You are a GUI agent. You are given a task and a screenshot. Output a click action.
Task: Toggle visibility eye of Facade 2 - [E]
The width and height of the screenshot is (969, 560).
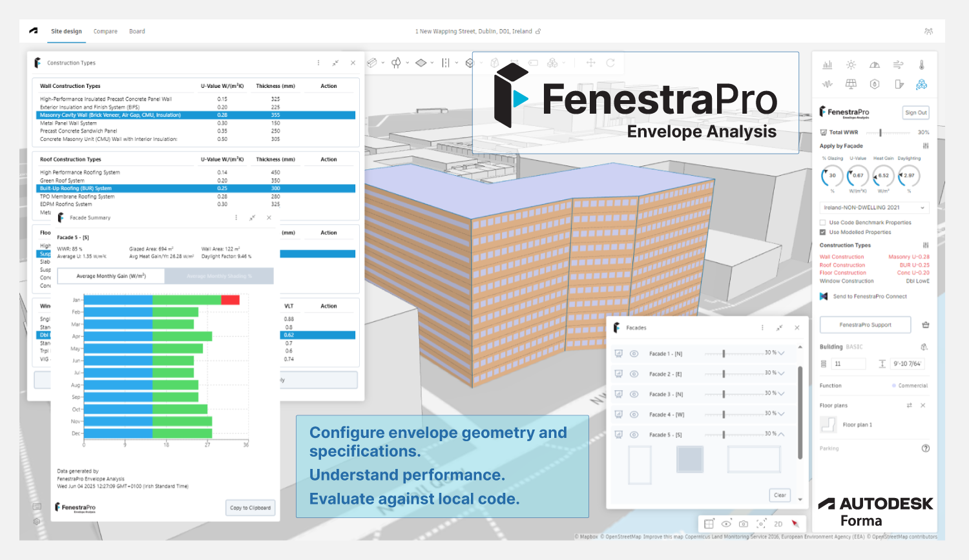coord(634,374)
